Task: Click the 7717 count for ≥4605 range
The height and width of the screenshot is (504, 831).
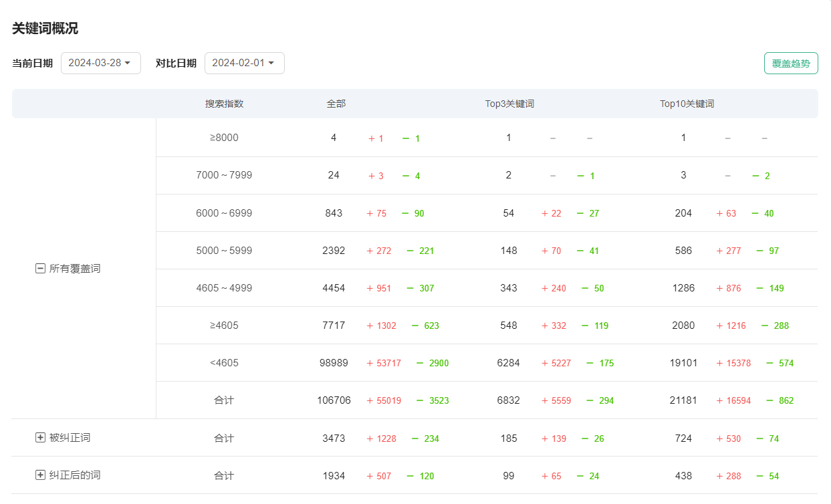Action: 334,326
